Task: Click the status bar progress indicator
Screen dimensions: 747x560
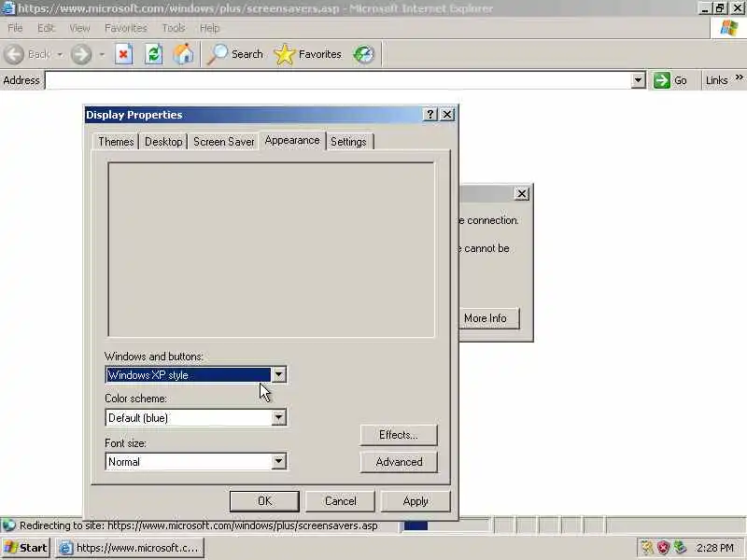Action: coord(446,525)
